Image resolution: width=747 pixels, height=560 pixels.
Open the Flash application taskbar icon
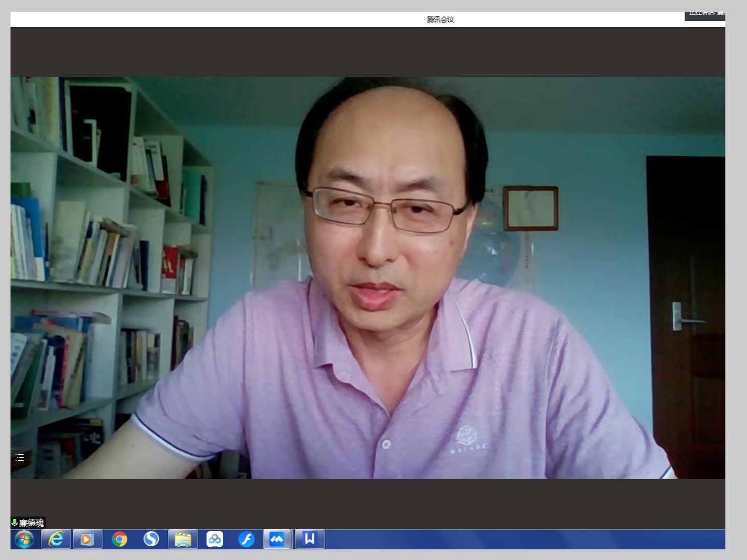point(246,539)
